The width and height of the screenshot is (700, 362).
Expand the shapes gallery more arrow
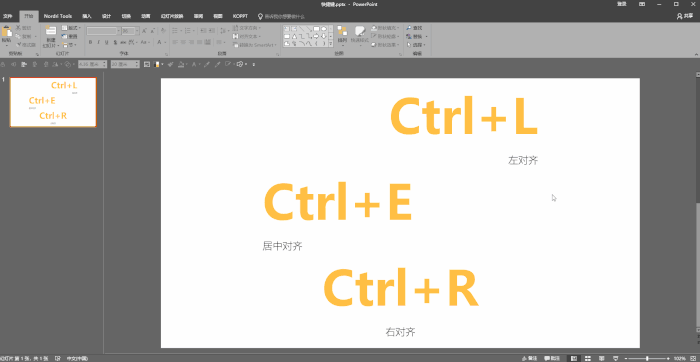click(x=331, y=44)
